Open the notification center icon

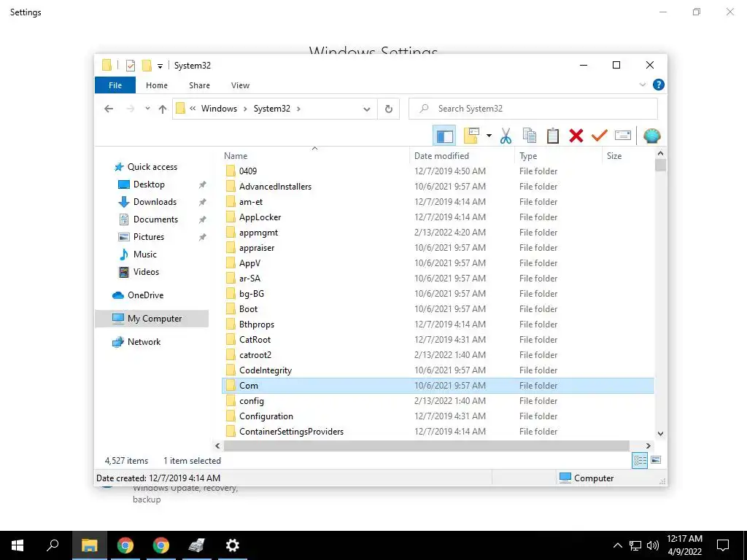point(723,545)
